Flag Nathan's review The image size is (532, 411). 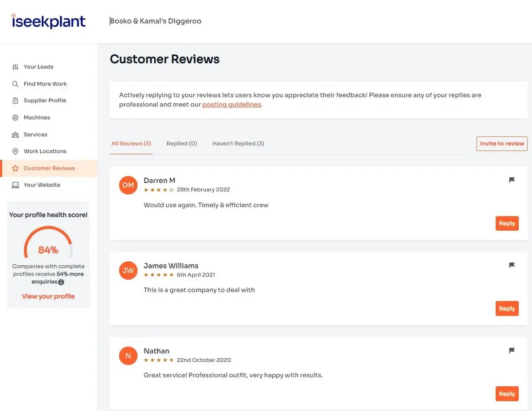tap(512, 351)
